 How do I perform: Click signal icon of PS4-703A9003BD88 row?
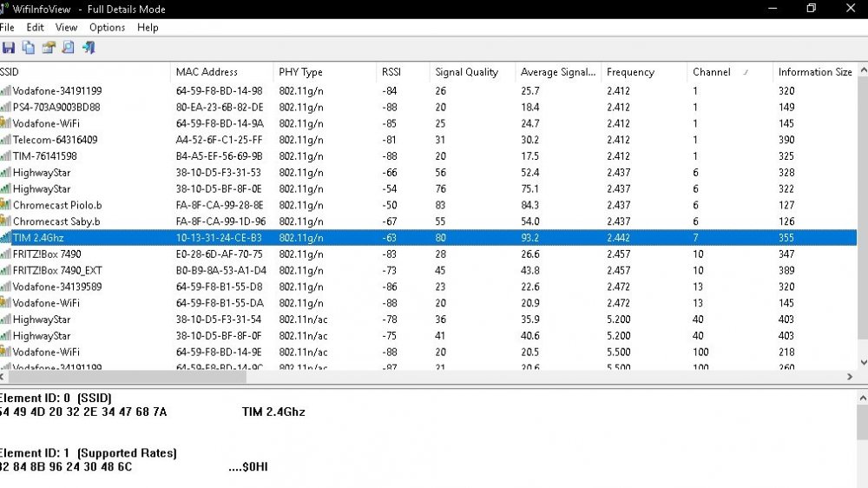click(x=5, y=107)
